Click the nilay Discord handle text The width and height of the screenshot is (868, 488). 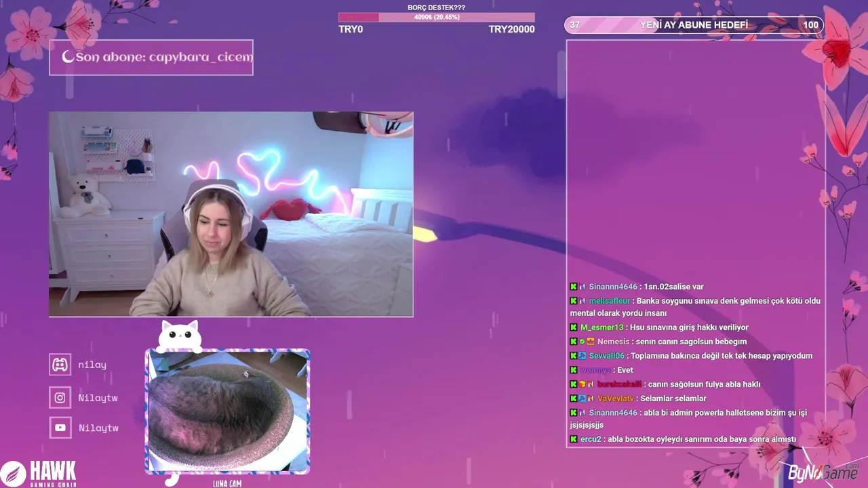pyautogui.click(x=92, y=365)
